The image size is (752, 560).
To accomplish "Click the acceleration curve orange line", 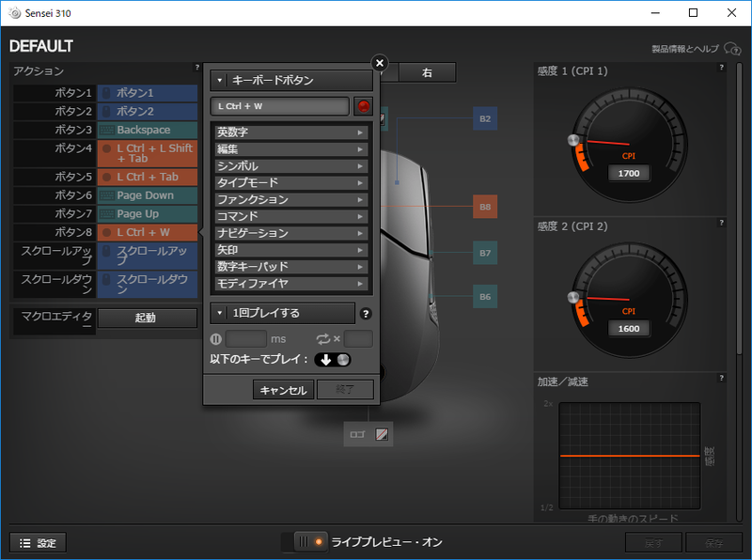I will tap(630, 456).
